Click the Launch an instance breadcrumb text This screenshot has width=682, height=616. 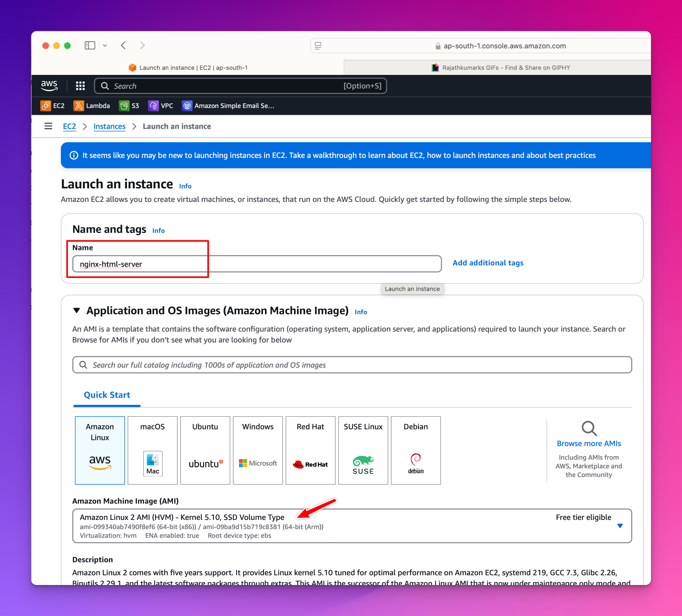(x=177, y=126)
